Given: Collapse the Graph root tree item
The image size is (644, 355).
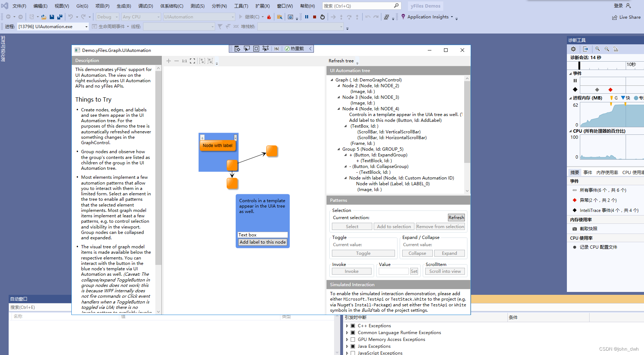Looking at the screenshot, I should (332, 80).
